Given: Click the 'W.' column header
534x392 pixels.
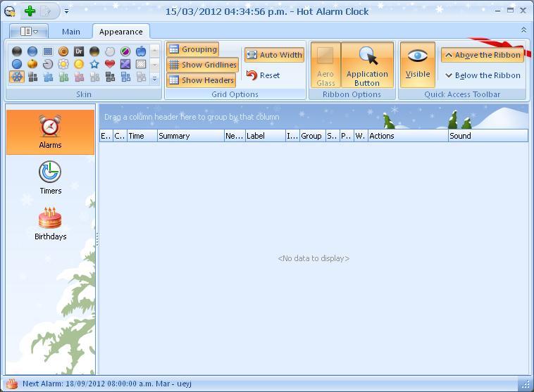Looking at the screenshot, I should 361,136.
